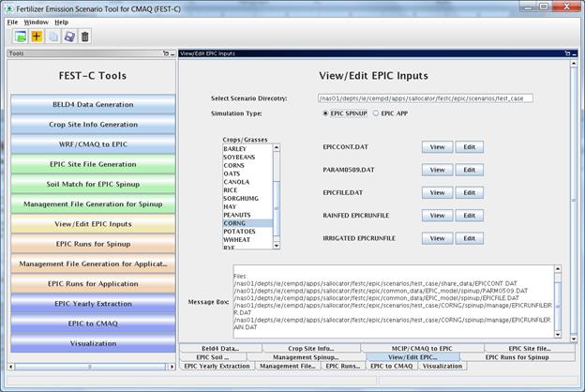This screenshot has width=585, height=392.
Task: Open WRF/CMAQ to EPIC tool
Action: point(93,144)
